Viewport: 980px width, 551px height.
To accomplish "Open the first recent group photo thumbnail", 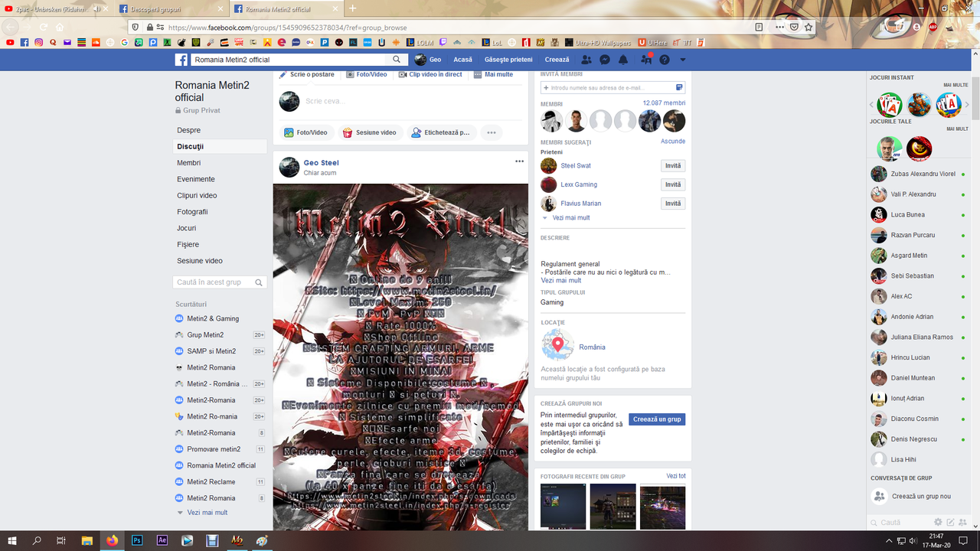I will coord(563,507).
